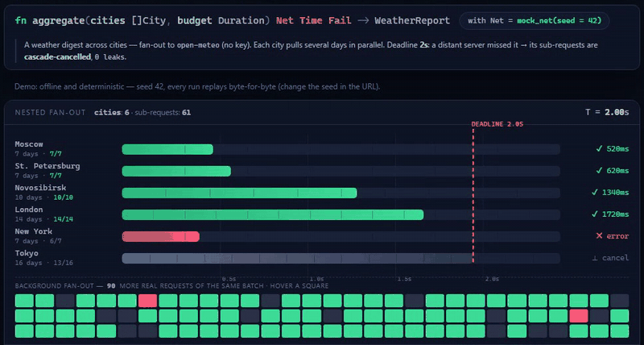
Task: Click the '✓ 1340ms' result for Novosibirsk
Action: point(610,193)
